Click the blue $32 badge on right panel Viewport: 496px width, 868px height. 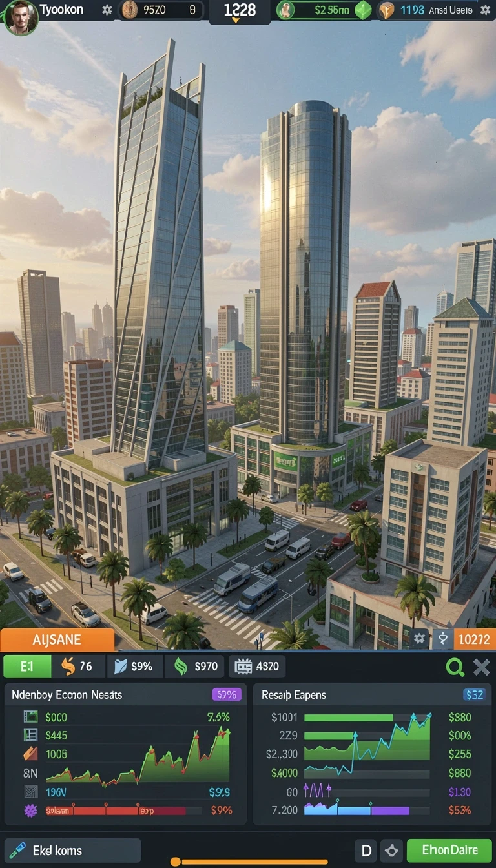click(474, 695)
